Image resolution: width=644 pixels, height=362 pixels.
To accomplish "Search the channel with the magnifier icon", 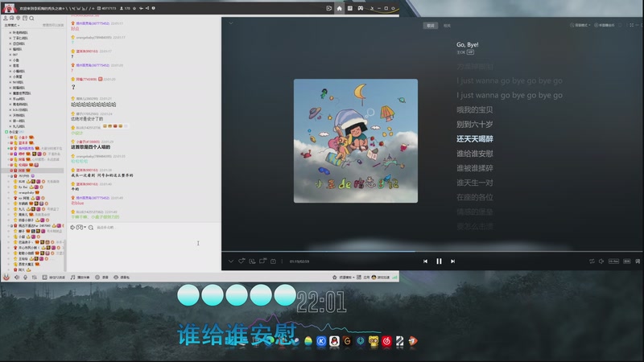I will coord(31,18).
